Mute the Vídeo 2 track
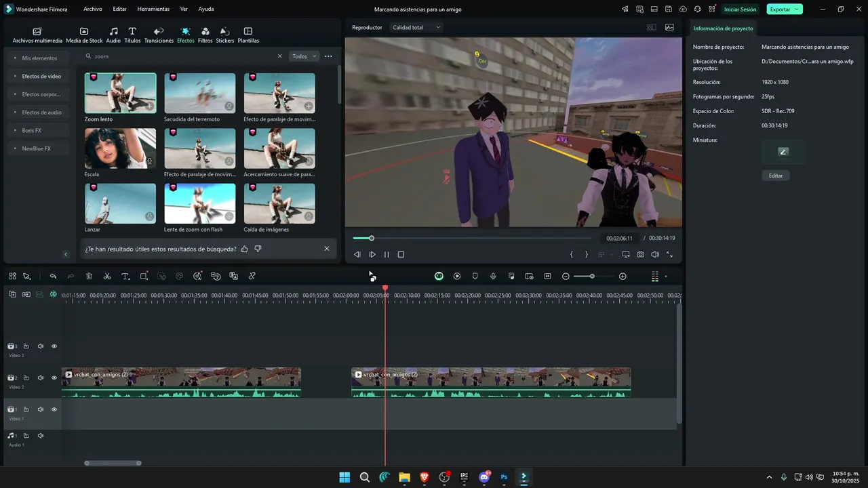This screenshot has height=488, width=868. (41, 378)
